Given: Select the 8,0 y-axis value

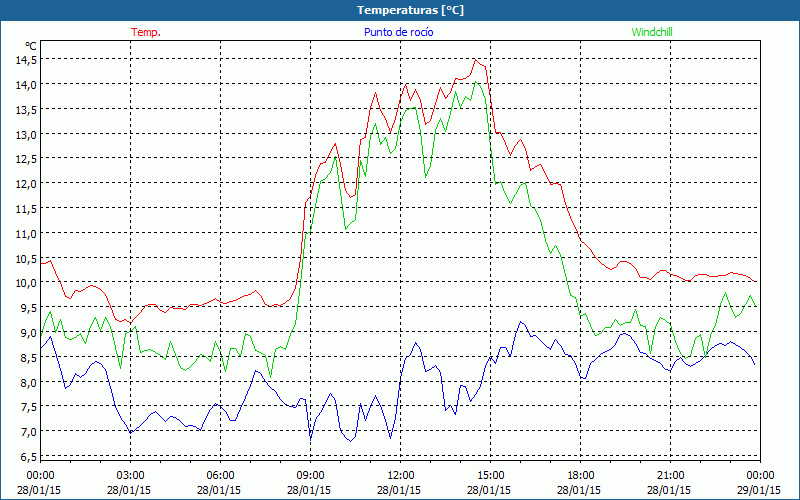Looking at the screenshot, I should pyautogui.click(x=30, y=382).
